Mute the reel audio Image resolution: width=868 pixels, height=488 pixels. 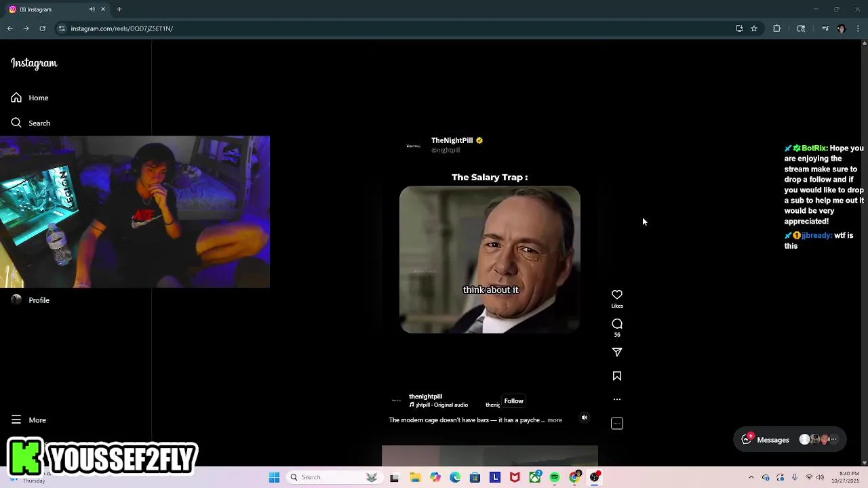pos(585,418)
